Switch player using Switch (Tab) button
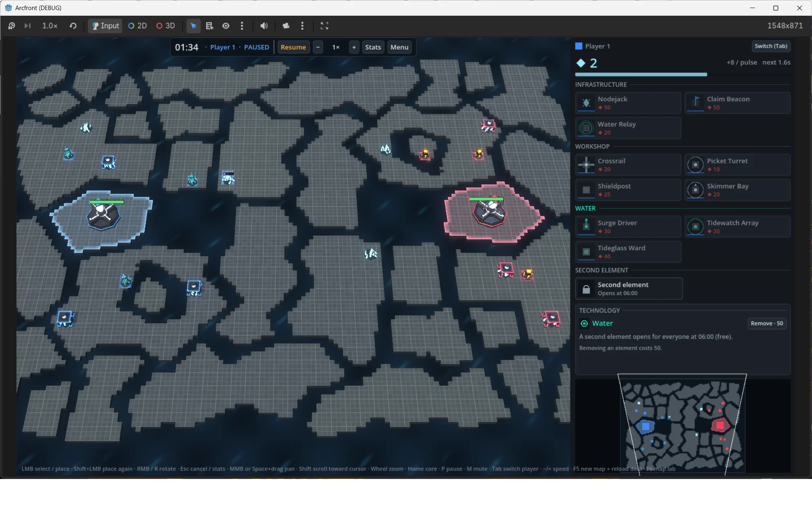The width and height of the screenshot is (812, 510). 771,46
